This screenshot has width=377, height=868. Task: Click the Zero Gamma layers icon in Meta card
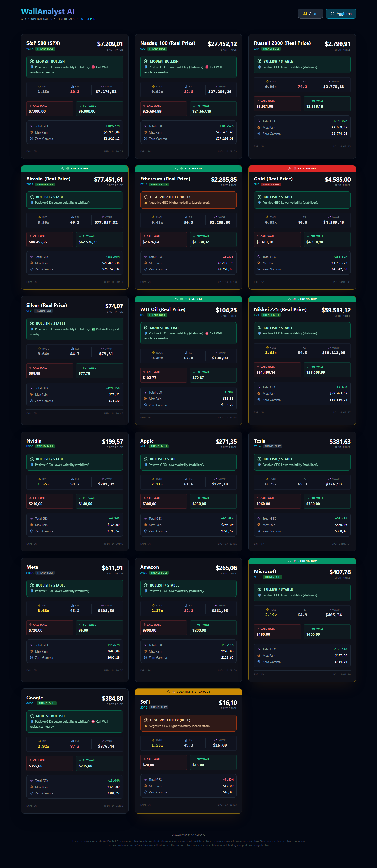point(31,657)
